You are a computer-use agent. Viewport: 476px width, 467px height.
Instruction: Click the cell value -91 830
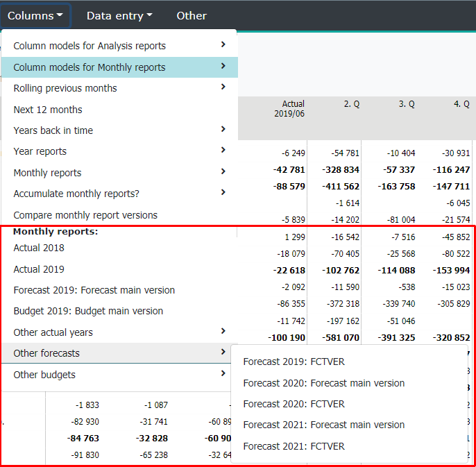pyautogui.click(x=85, y=455)
